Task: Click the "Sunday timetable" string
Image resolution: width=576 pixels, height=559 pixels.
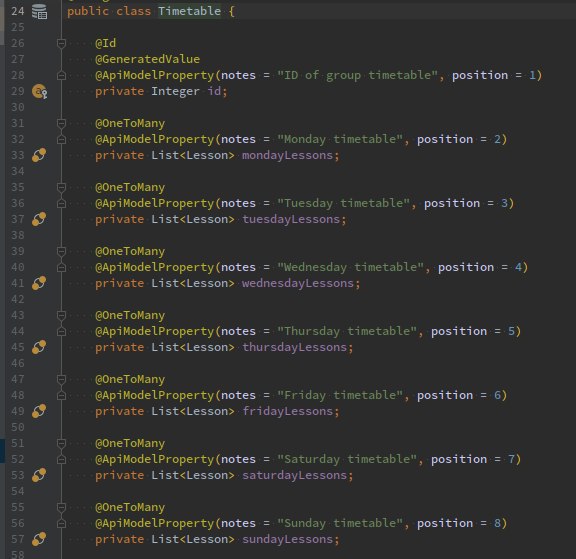Action: (x=340, y=523)
